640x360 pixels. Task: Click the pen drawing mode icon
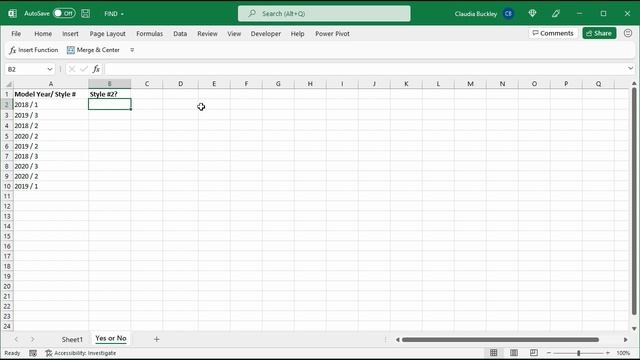(x=556, y=13)
